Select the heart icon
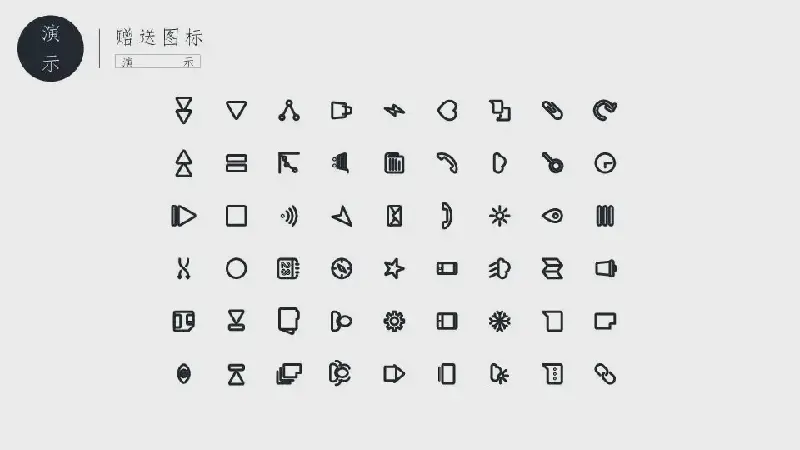This screenshot has width=800, height=450. click(447, 110)
